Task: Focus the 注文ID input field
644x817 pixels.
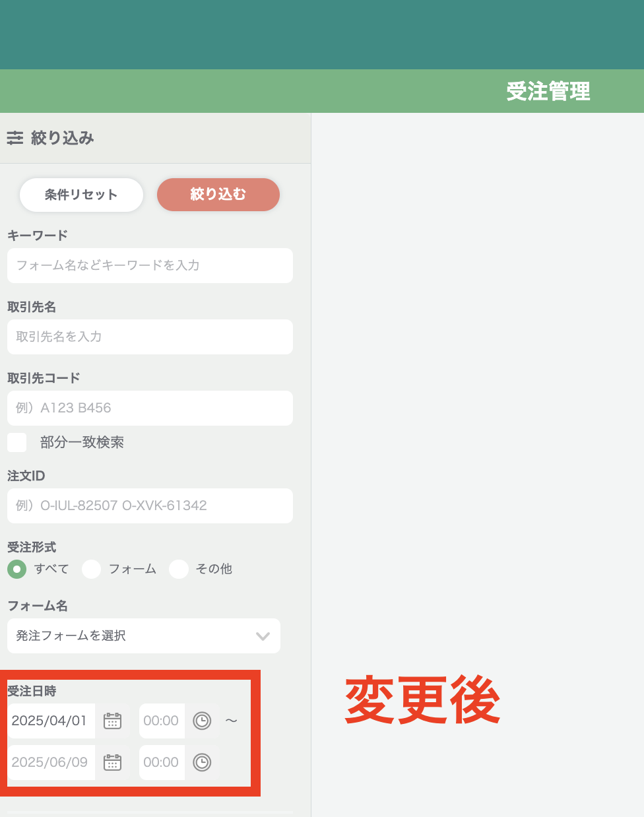Action: click(150, 506)
